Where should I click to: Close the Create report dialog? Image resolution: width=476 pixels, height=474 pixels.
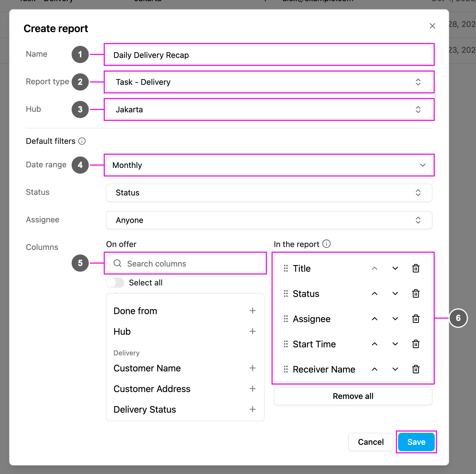pyautogui.click(x=432, y=26)
